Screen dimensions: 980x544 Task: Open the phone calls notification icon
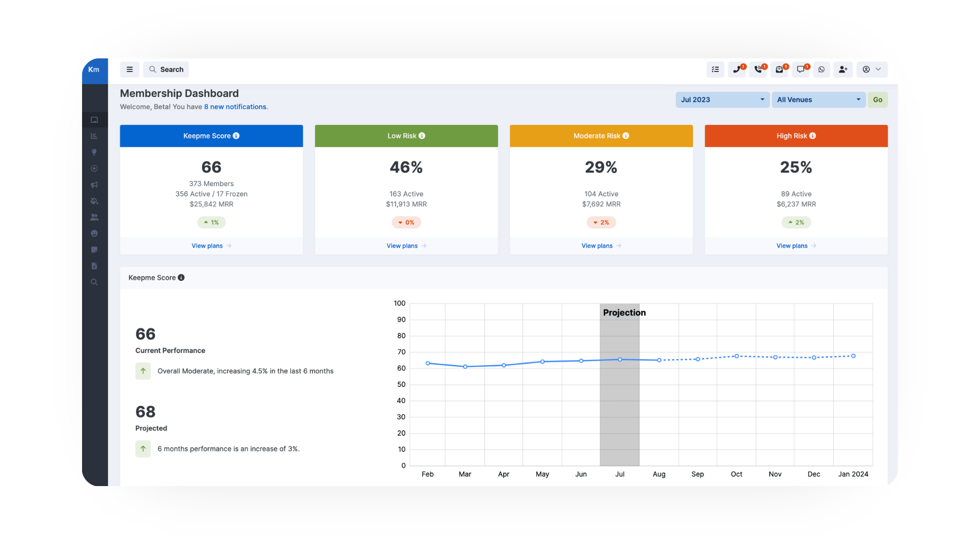pos(737,70)
